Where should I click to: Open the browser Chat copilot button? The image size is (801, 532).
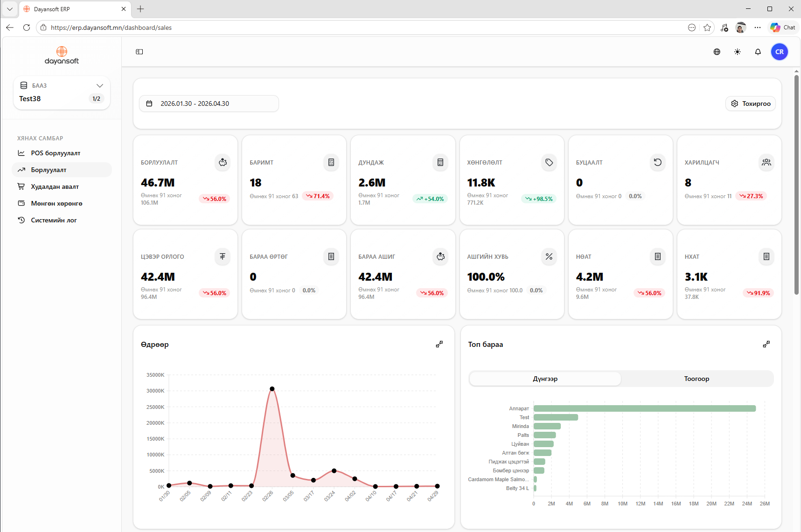pos(783,28)
